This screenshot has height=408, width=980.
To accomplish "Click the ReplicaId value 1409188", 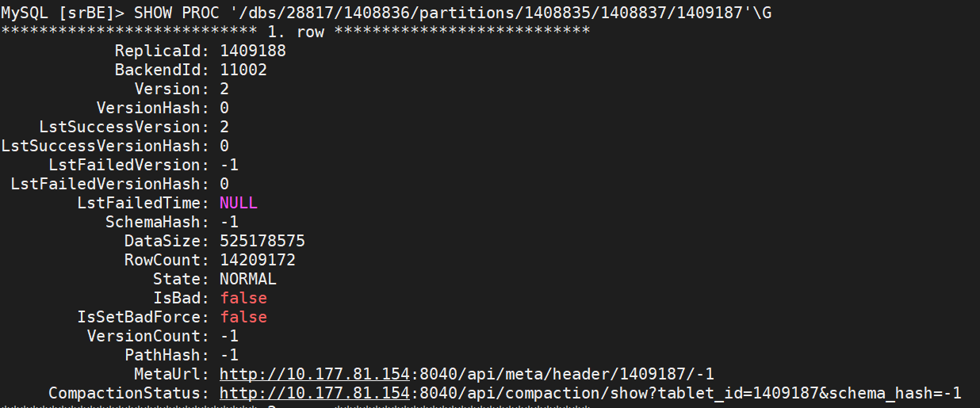I will (x=253, y=51).
